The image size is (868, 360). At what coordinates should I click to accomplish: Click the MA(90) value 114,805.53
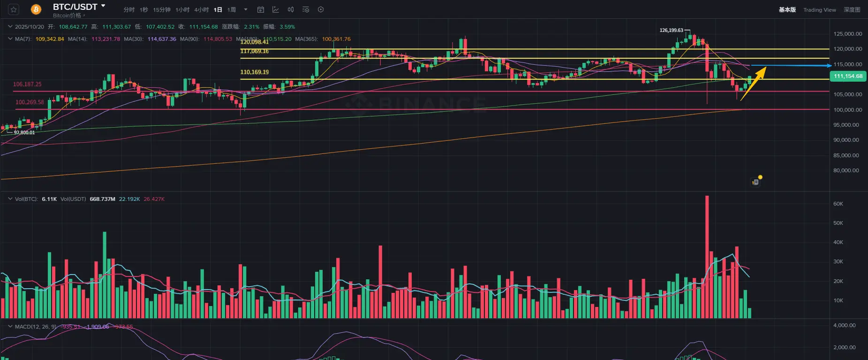(x=218, y=39)
